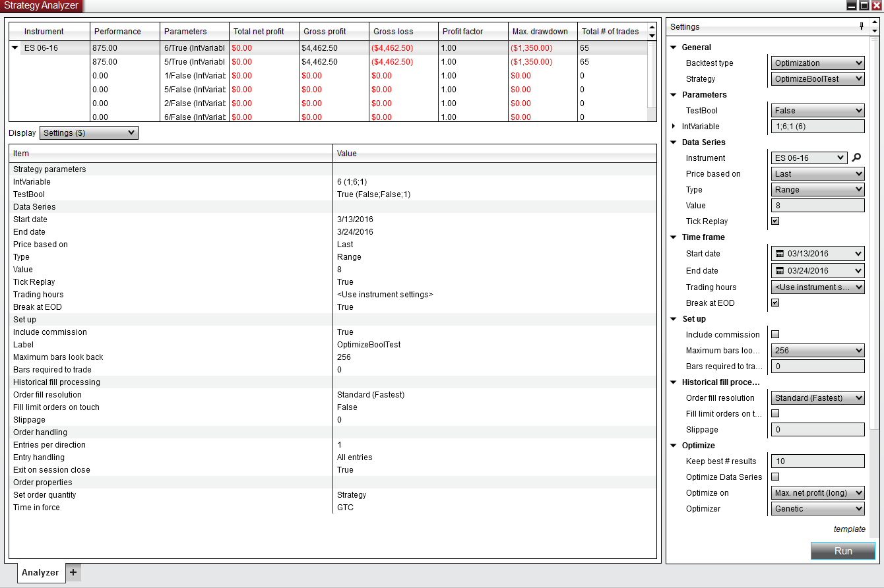Open the Optimizer Genetic dropdown
The image size is (884, 588).
(817, 509)
